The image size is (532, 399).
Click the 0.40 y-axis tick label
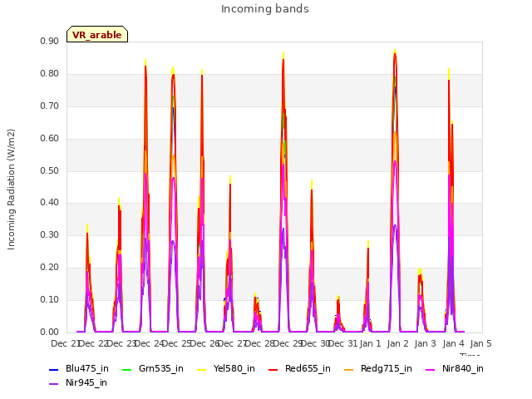tap(50, 203)
